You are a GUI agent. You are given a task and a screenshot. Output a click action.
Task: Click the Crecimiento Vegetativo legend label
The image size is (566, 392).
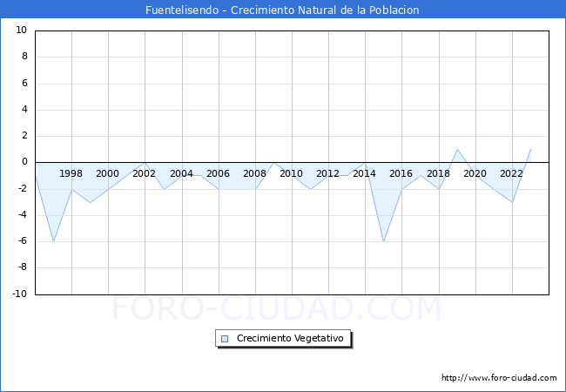click(290, 339)
